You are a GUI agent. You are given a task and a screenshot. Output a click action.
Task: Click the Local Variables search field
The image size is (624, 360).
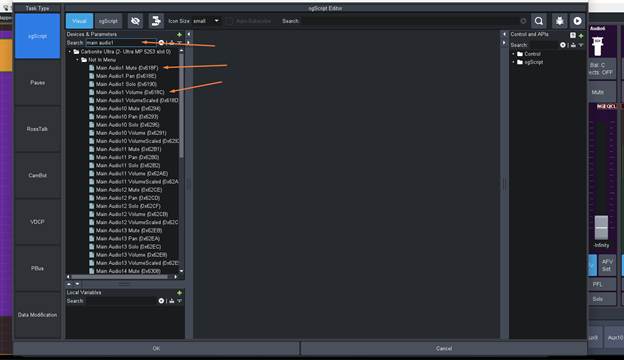pyautogui.click(x=121, y=301)
